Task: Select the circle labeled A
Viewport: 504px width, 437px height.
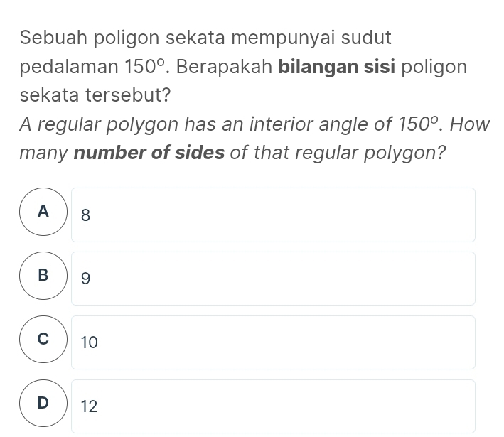Action: [44, 212]
